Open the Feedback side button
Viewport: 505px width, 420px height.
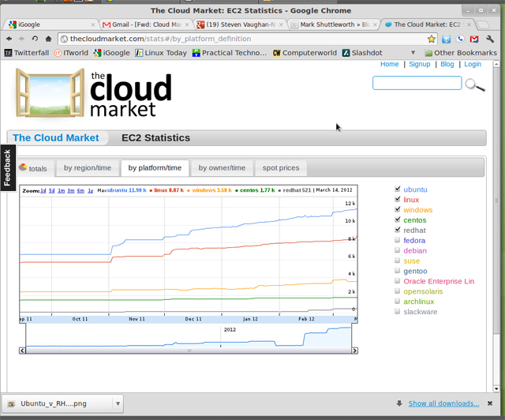[7, 168]
